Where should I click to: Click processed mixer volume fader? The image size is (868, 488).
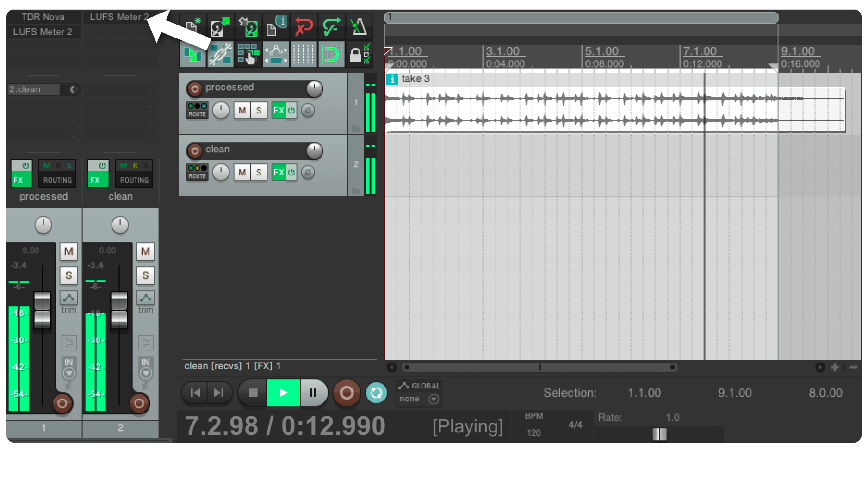43,310
